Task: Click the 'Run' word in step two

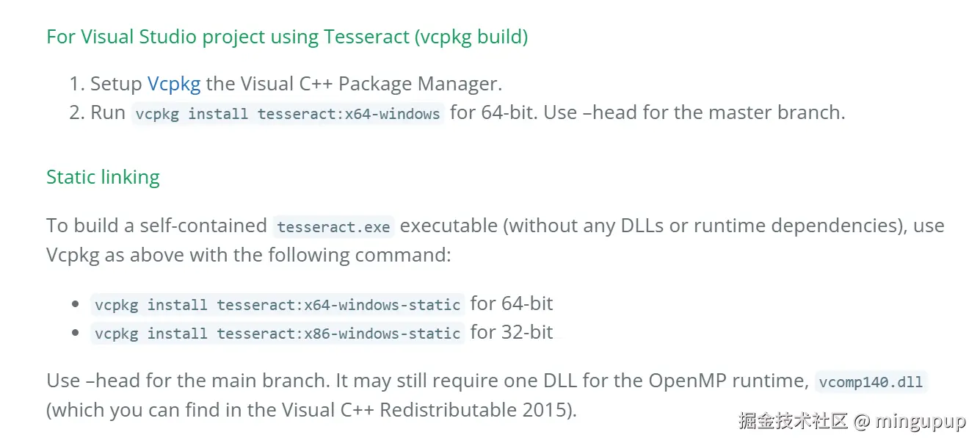Action: (x=108, y=112)
